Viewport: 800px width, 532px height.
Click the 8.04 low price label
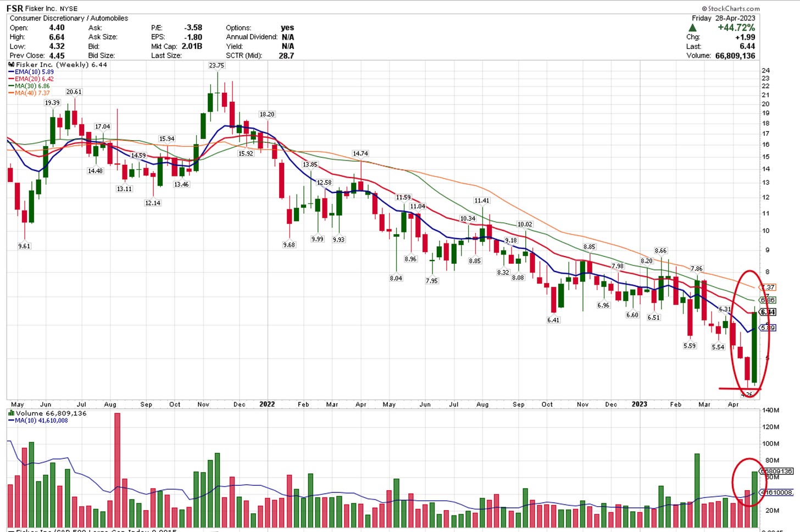tap(396, 278)
